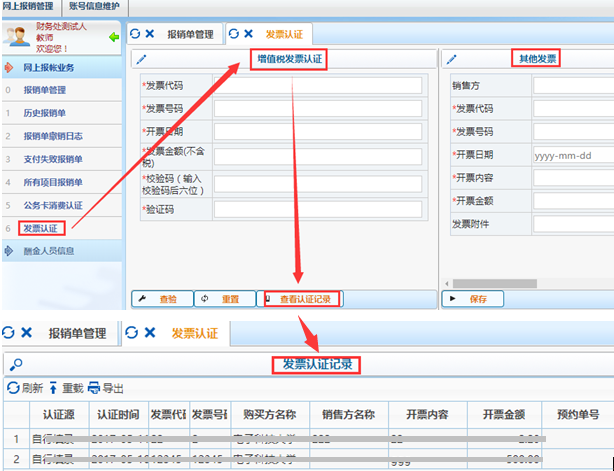Click the 刷新 refresh icon in the records toolbar
The height and width of the screenshot is (471, 614).
pyautogui.click(x=13, y=388)
